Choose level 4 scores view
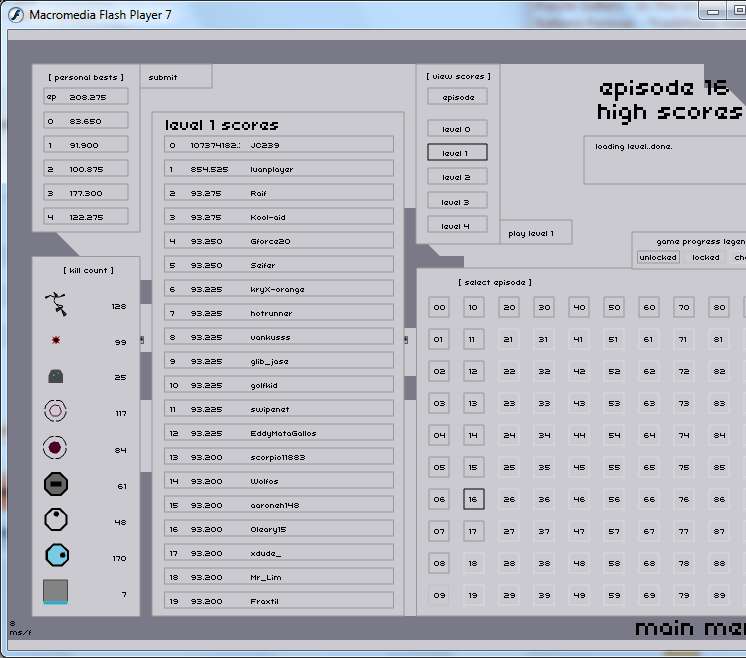746x658 pixels. pyautogui.click(x=457, y=226)
